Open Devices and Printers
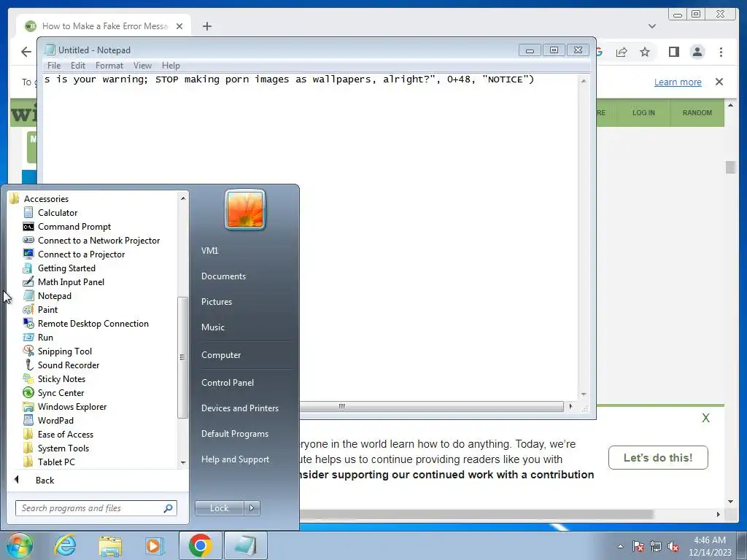The image size is (747, 560). (x=239, y=408)
